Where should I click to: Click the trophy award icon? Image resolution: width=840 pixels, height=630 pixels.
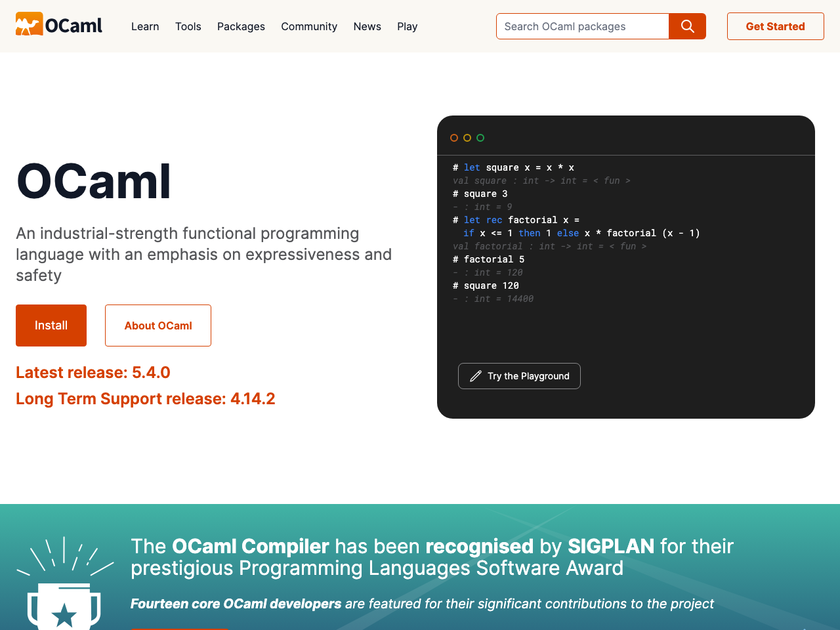[64, 604]
